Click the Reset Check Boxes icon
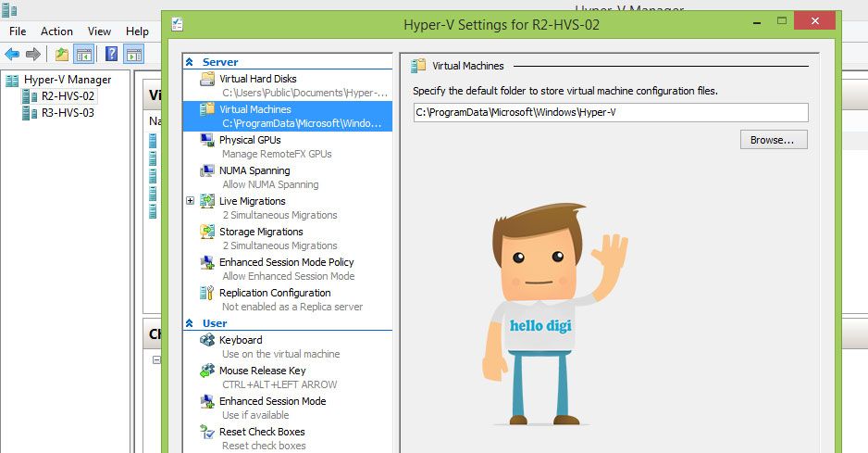 207,432
